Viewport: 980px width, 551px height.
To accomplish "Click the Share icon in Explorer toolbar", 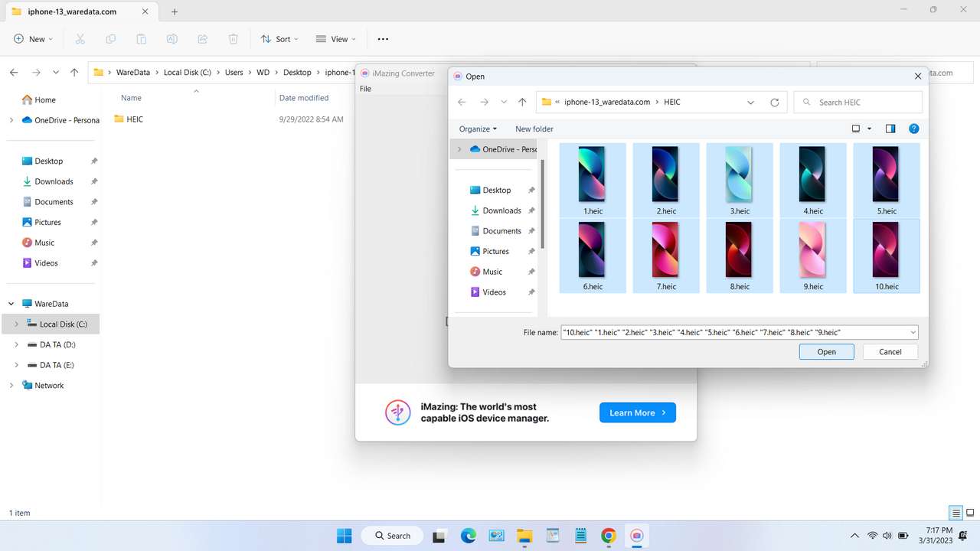I will [202, 38].
